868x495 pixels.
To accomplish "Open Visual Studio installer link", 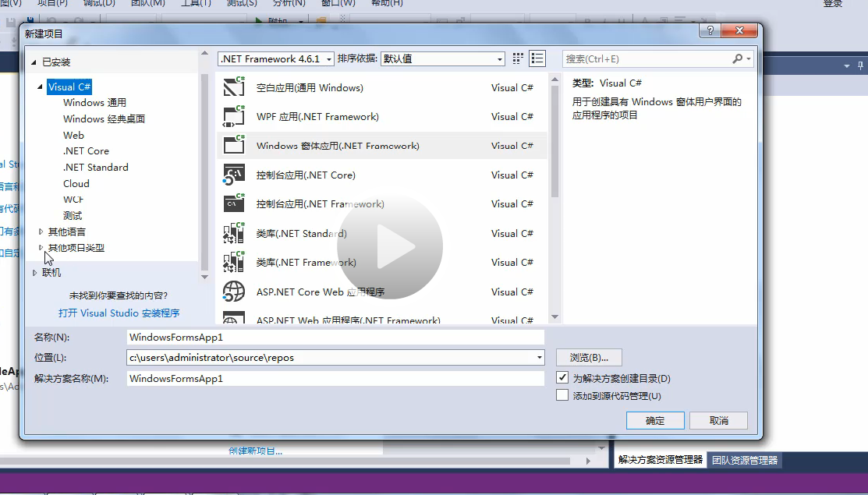I will pyautogui.click(x=119, y=313).
